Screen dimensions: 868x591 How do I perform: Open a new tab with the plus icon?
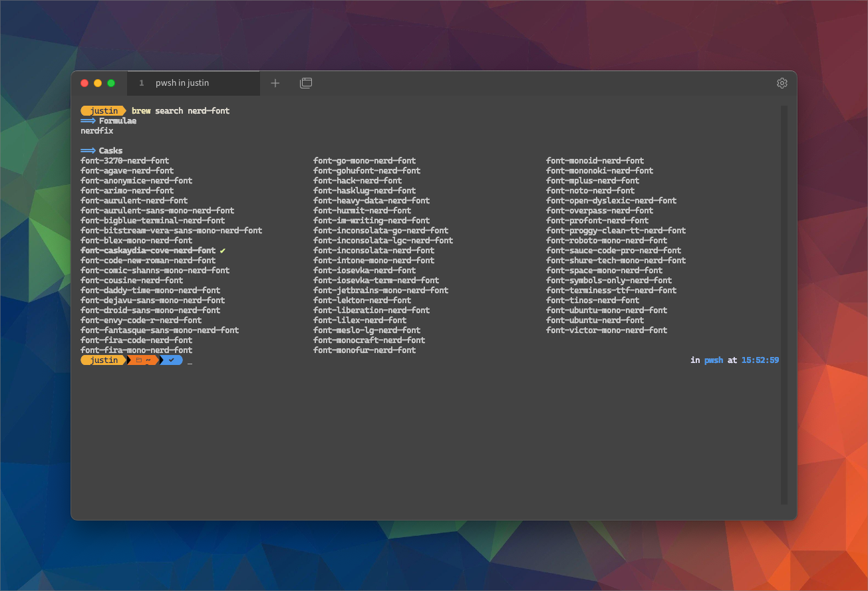(275, 82)
